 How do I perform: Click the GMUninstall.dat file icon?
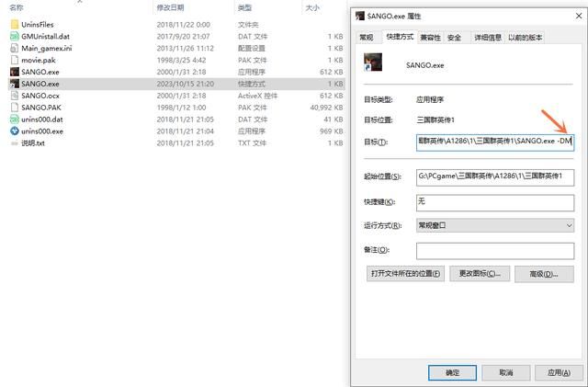point(14,36)
